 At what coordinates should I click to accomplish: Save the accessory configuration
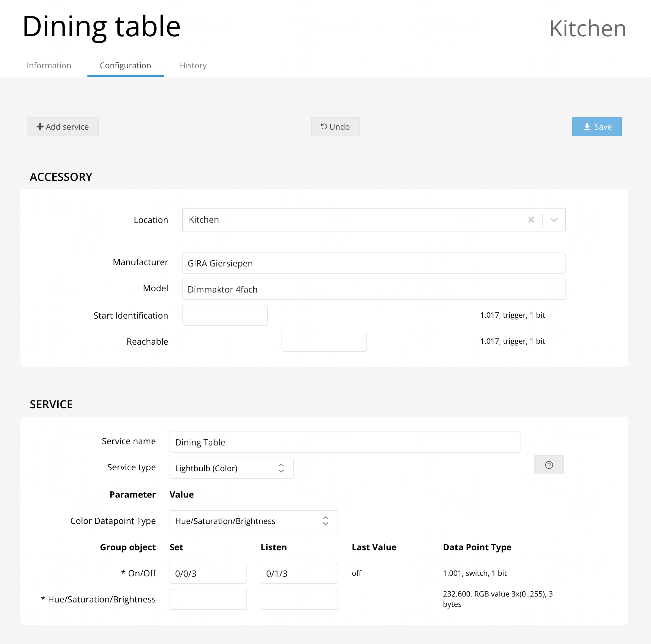click(x=596, y=127)
